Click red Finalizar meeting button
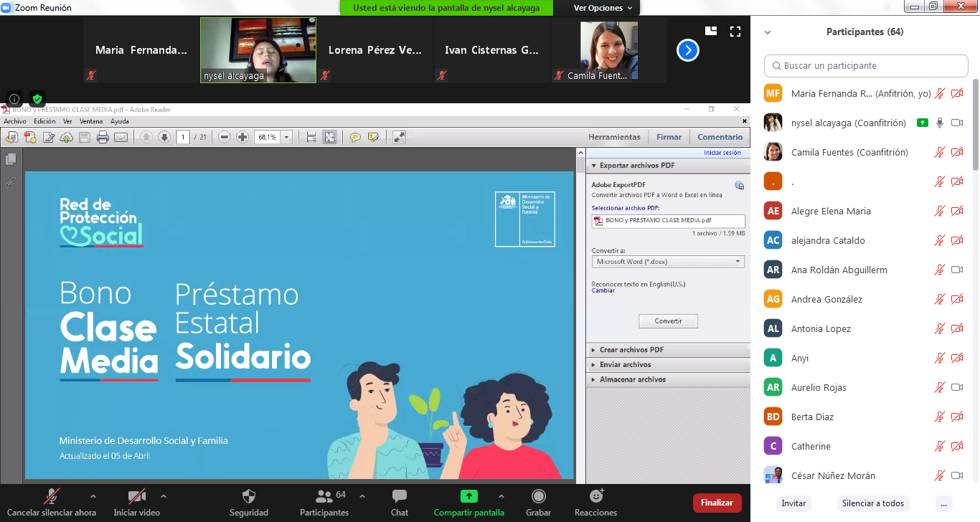The width and height of the screenshot is (980, 522). pyautogui.click(x=717, y=503)
